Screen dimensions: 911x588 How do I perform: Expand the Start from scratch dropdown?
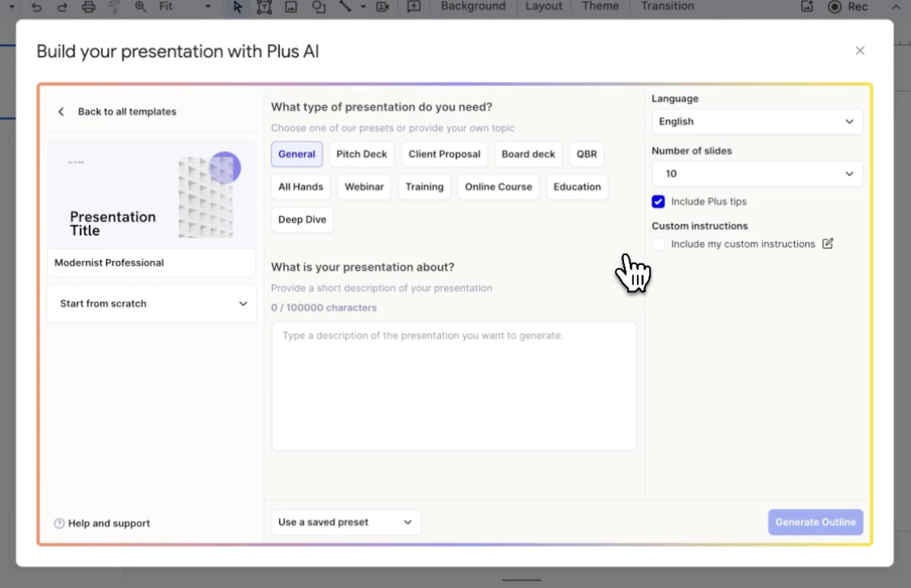point(152,304)
